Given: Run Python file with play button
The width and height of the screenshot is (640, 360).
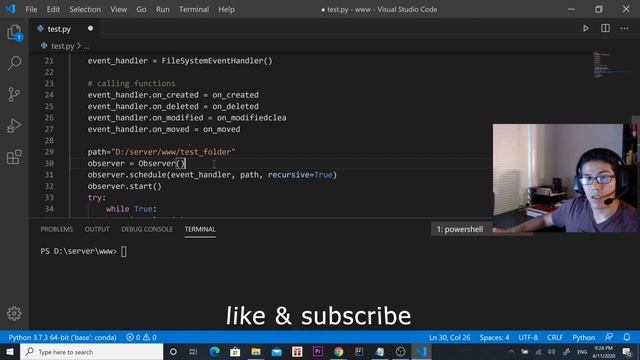Looking at the screenshot, I should (586, 29).
